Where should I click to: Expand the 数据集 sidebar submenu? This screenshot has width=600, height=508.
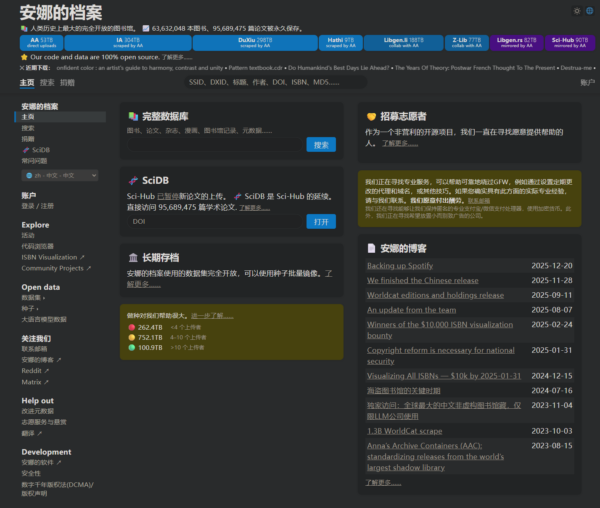33,298
